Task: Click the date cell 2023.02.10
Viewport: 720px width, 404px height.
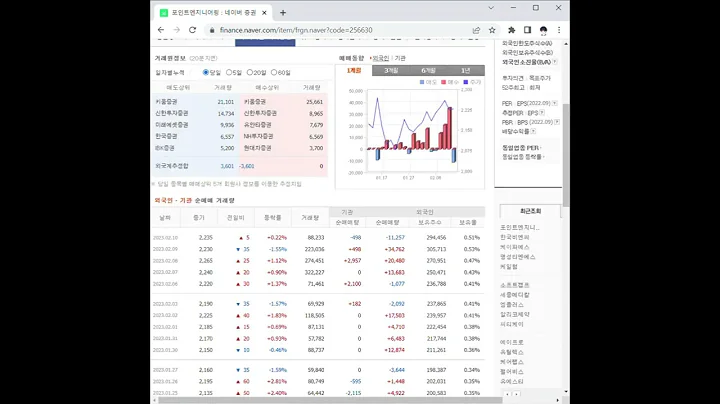Action: click(165, 238)
